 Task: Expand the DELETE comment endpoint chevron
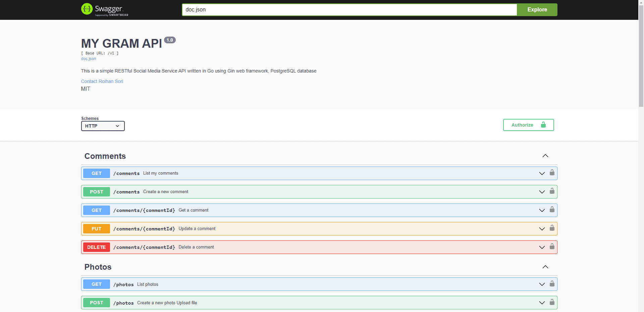[542, 247]
